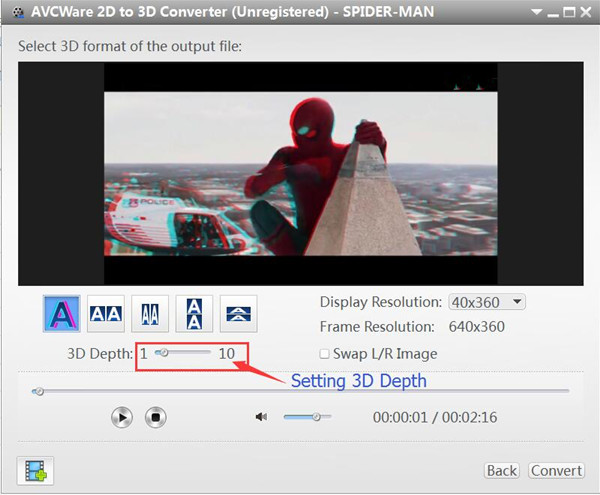Click the Frame Resolution value 640x360
The height and width of the screenshot is (495, 600).
476,327
